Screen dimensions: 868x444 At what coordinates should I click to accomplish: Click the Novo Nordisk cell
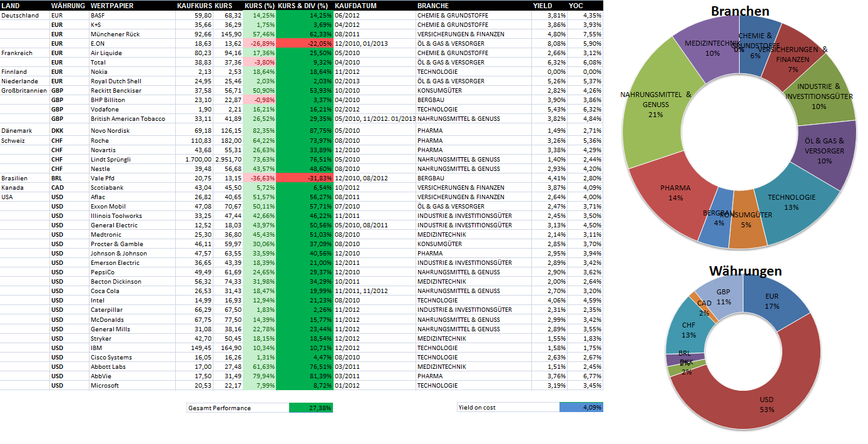pos(131,130)
